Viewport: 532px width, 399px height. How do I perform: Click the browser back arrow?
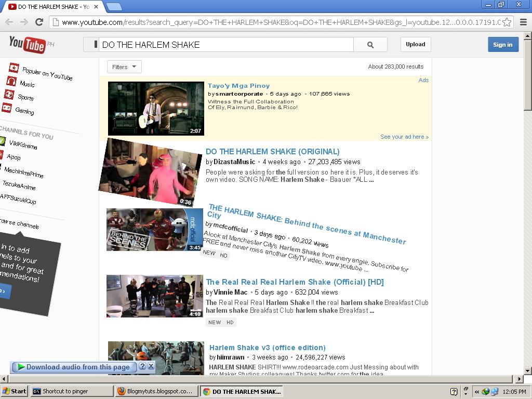(x=9, y=22)
